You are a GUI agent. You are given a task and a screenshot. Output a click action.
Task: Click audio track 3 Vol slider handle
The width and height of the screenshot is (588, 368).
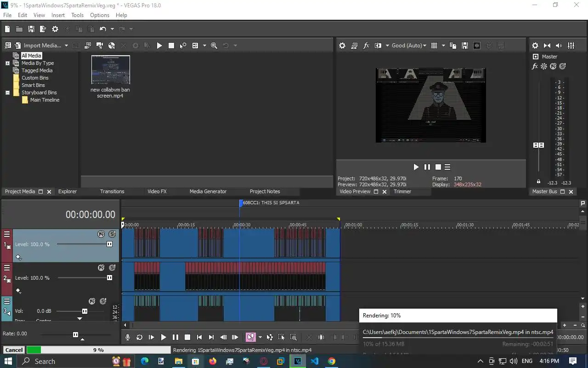(85, 311)
